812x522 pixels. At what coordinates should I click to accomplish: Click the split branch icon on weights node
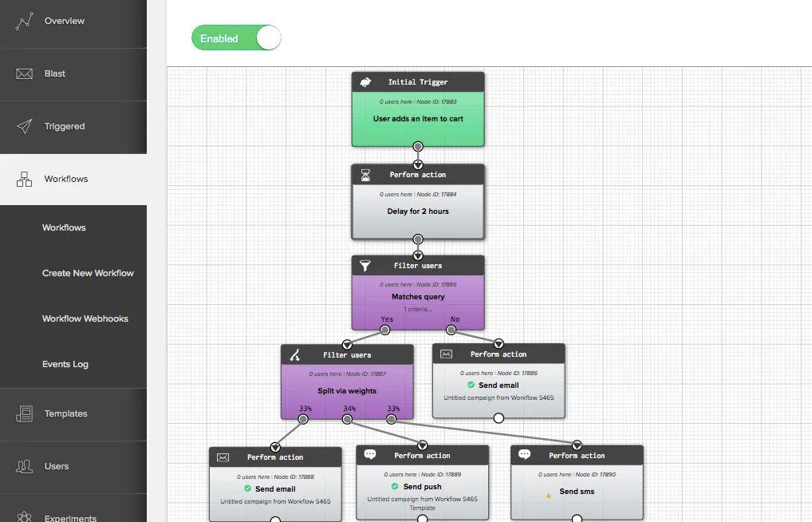[x=294, y=355]
